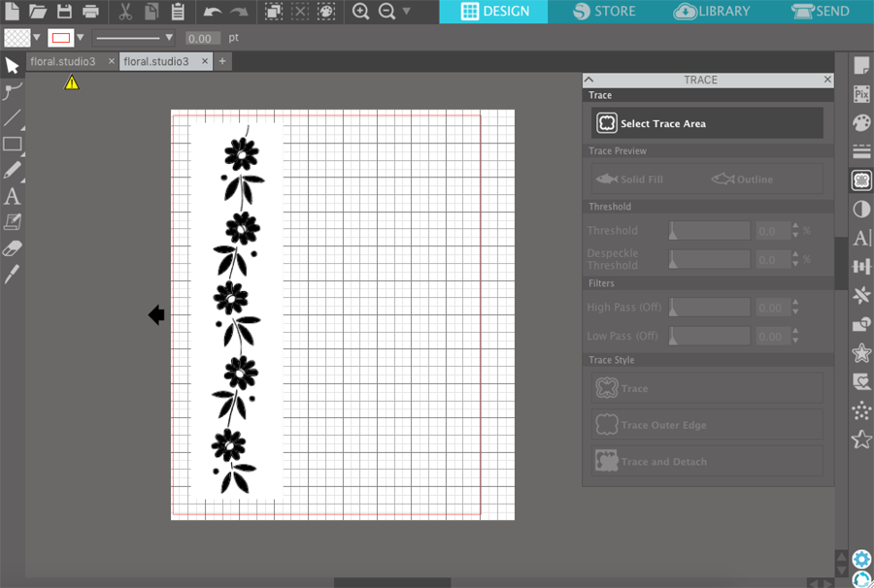Viewport: 874px width, 588px height.
Task: Cut selection with scissors icon
Action: (125, 11)
